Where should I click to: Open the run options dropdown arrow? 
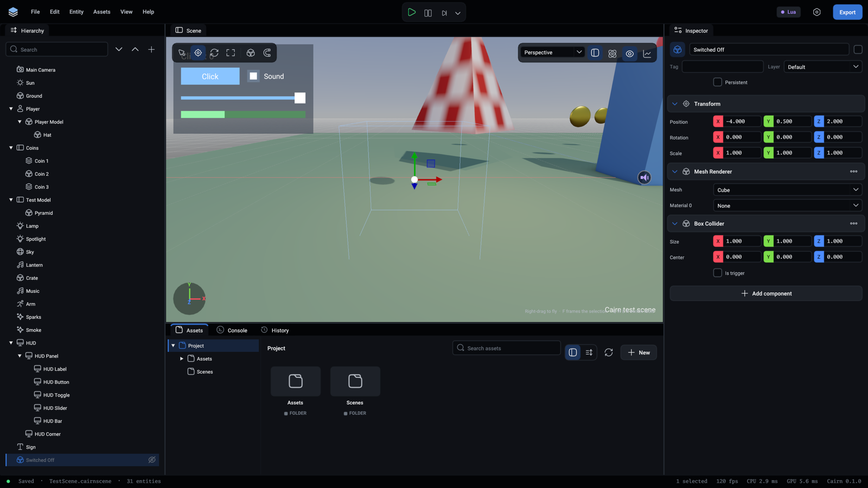coord(458,13)
